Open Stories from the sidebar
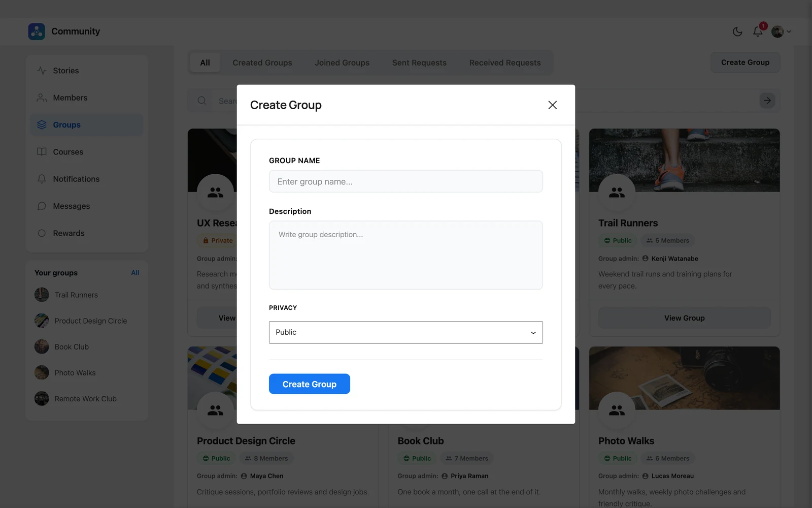This screenshot has width=812, height=508. tap(87, 71)
